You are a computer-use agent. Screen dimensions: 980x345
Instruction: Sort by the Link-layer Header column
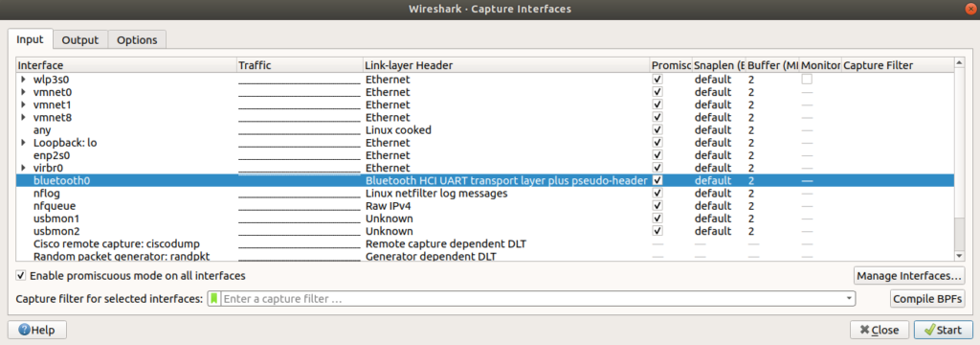tap(506, 65)
